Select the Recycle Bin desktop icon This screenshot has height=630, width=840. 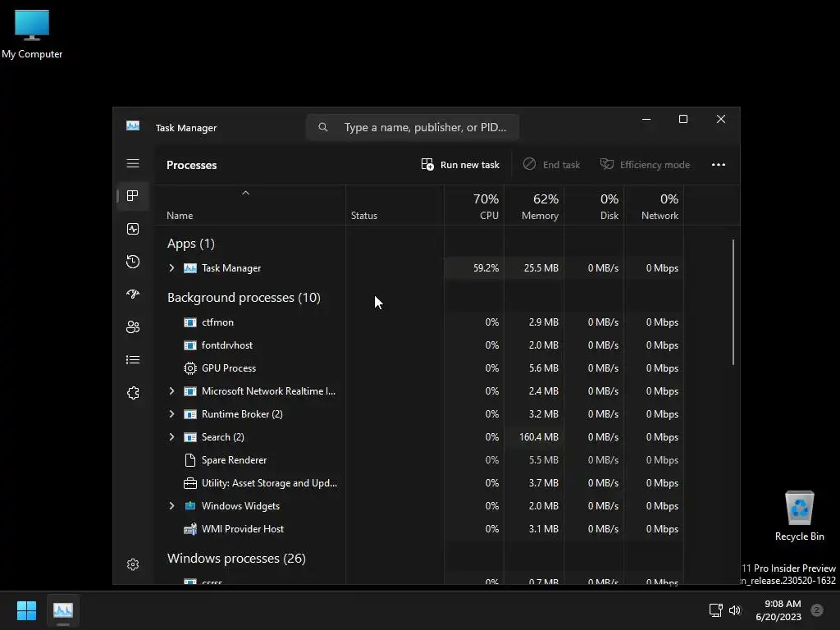pyautogui.click(x=799, y=516)
